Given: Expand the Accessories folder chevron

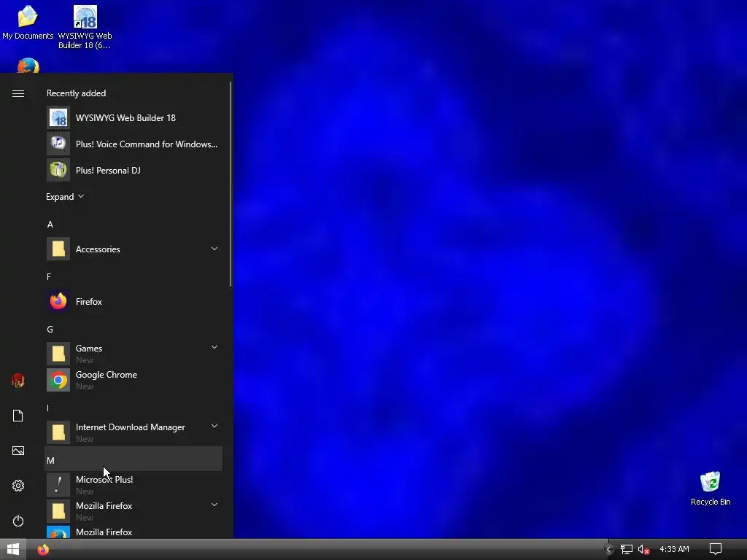Looking at the screenshot, I should 214,249.
